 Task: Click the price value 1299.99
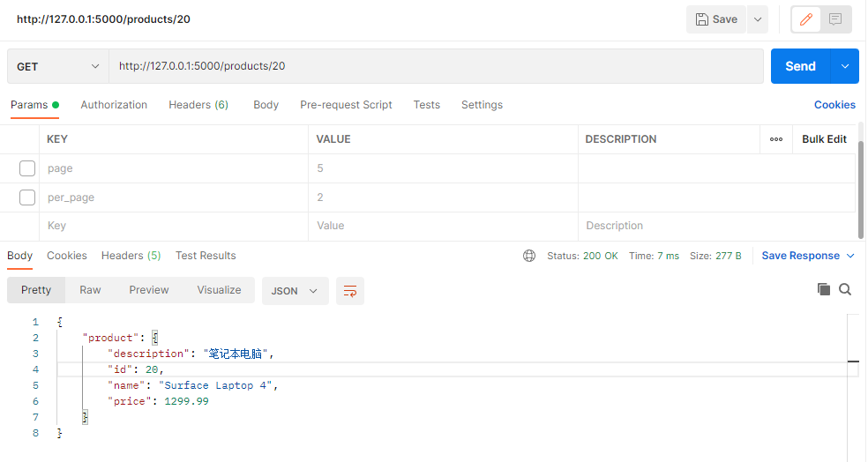(186, 402)
